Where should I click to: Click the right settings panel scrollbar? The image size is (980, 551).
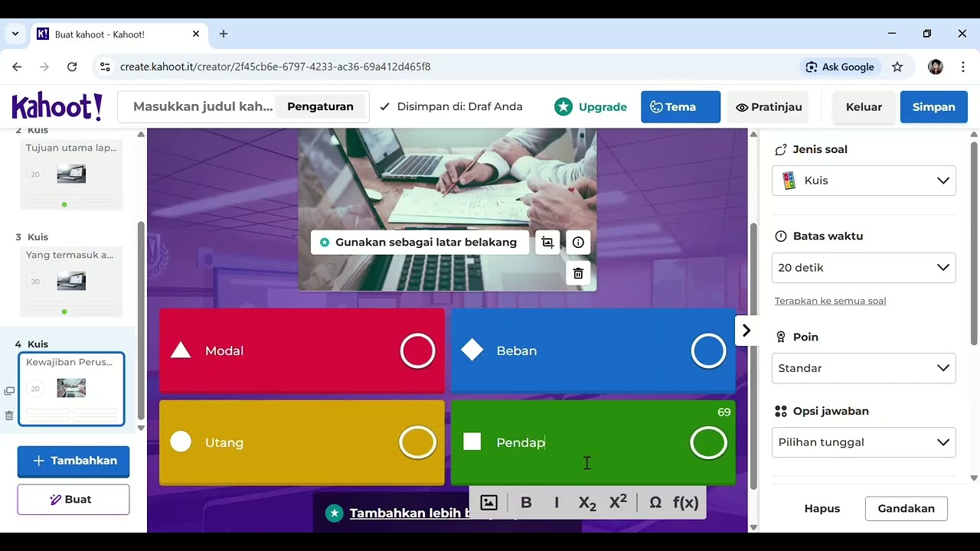pyautogui.click(x=974, y=243)
